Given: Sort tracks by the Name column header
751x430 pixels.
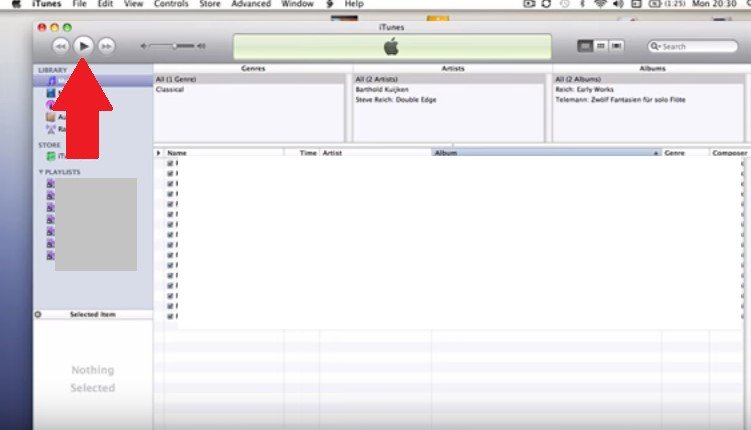Looking at the screenshot, I should 224,153.
